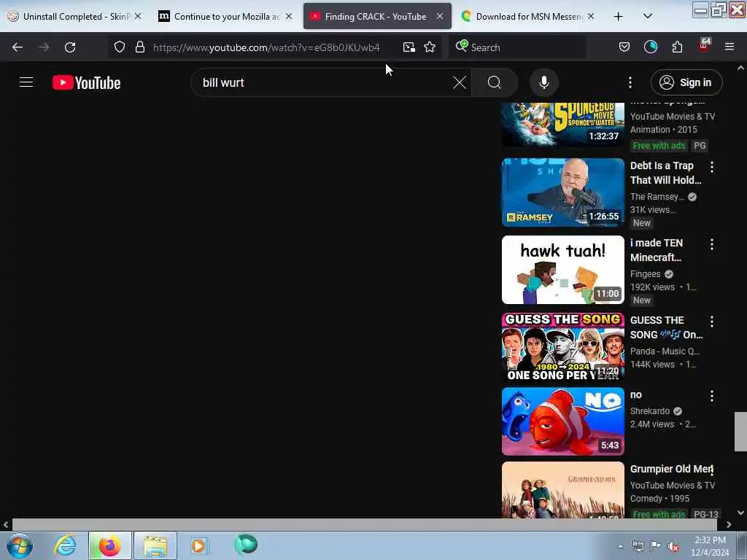Search with your voice microphone button
The height and width of the screenshot is (560, 747).
pyautogui.click(x=544, y=82)
